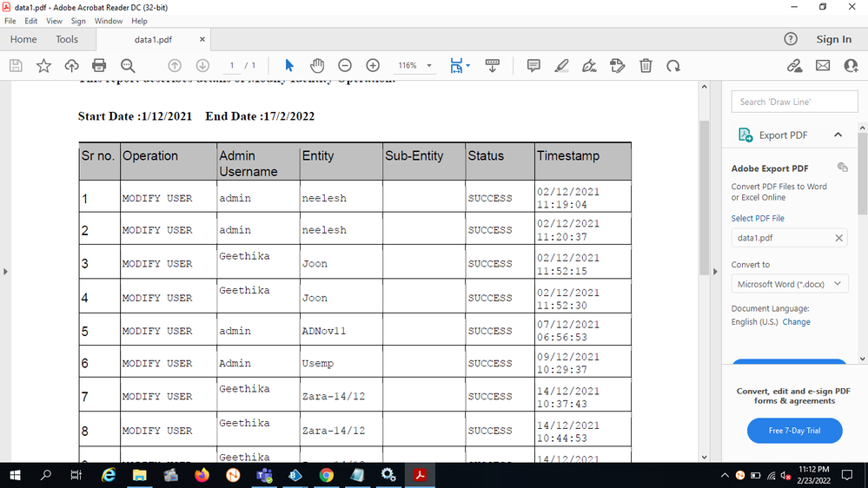This screenshot has height=488, width=868.
Task: Click the Free 7-Day Trial button
Action: (x=794, y=431)
